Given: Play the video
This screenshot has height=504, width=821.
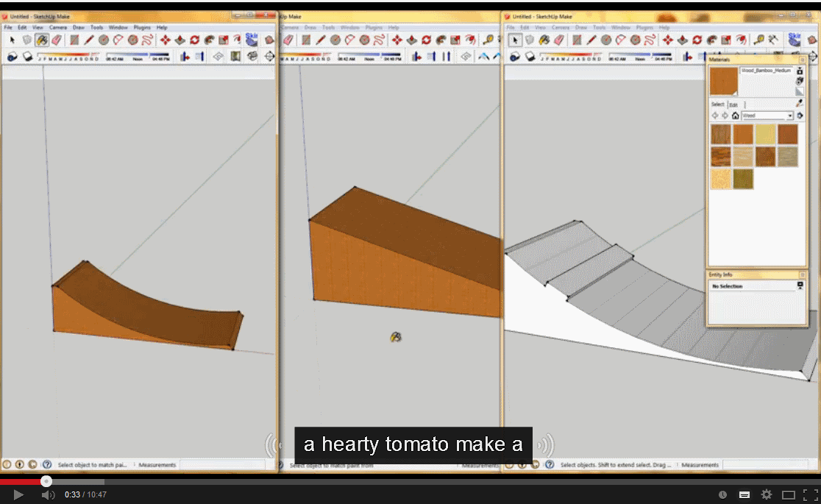Looking at the screenshot, I should click(x=18, y=494).
